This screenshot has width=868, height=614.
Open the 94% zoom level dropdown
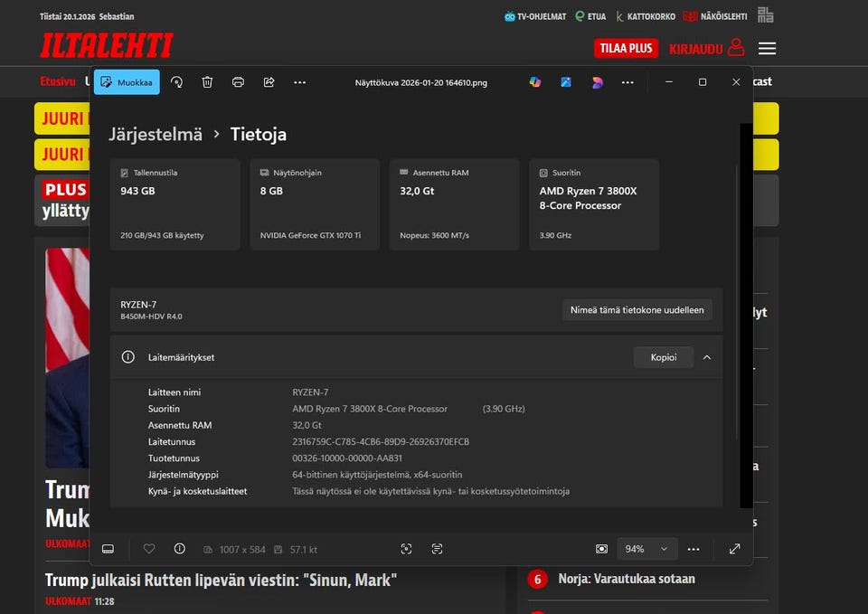[646, 549]
